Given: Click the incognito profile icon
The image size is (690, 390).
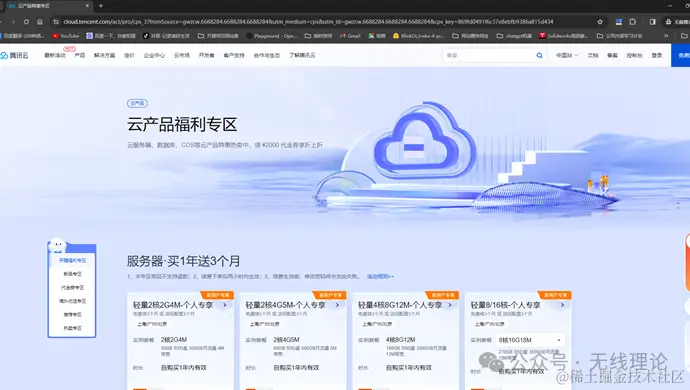Looking at the screenshot, I should [668, 22].
